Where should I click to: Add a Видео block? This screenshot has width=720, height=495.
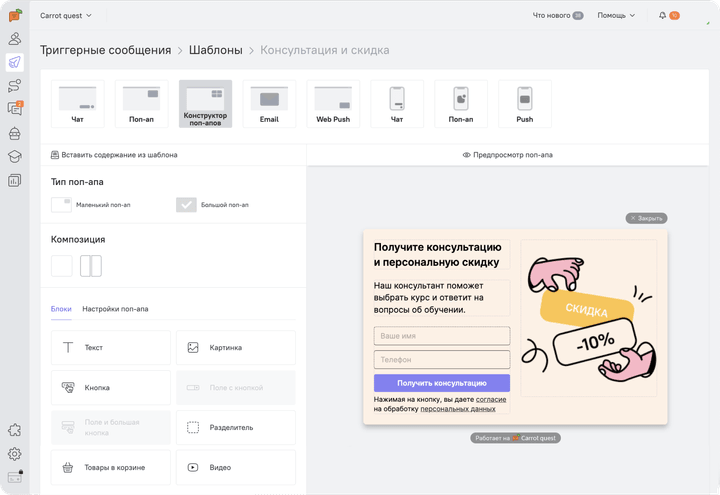coord(236,467)
